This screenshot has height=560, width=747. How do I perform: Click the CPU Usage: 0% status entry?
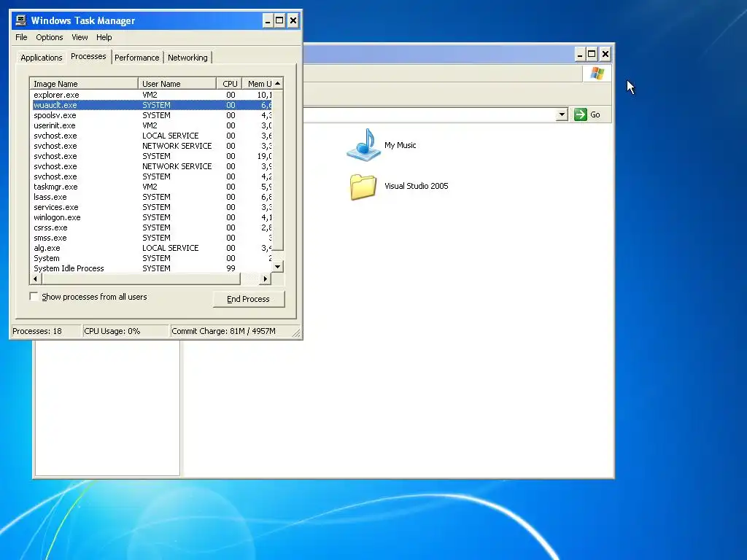[125, 331]
